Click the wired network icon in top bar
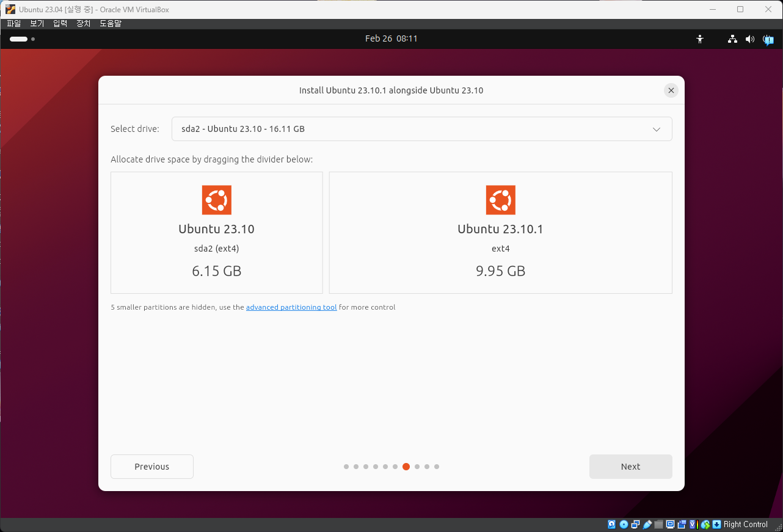Screen dimensions: 783x532 click(x=732, y=39)
